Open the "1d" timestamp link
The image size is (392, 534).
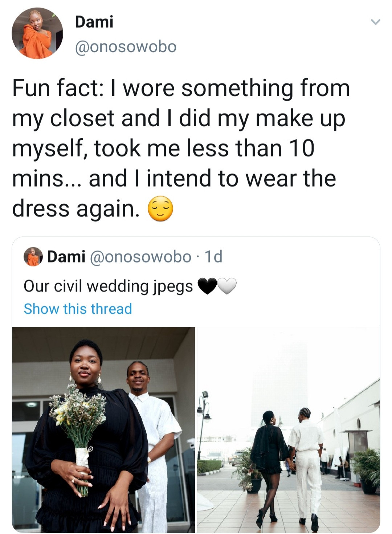[213, 257]
